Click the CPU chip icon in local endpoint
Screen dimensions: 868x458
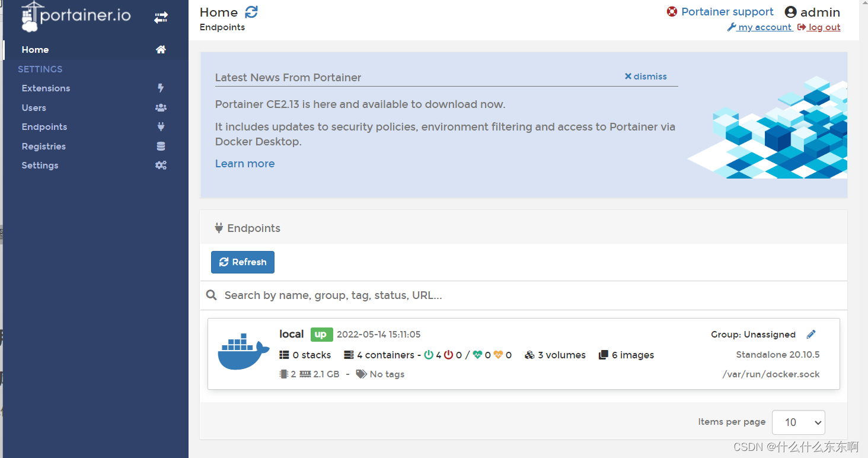tap(283, 374)
